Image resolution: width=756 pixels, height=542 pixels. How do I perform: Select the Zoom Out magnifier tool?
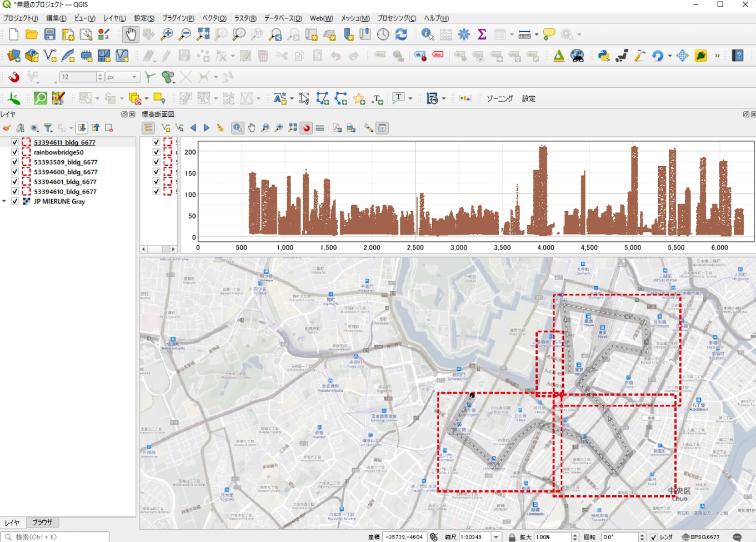coord(184,34)
